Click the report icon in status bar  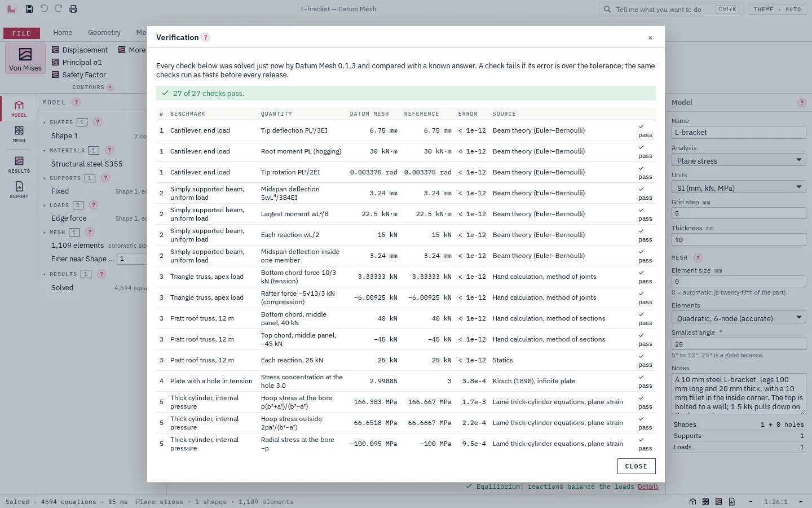tap(731, 502)
